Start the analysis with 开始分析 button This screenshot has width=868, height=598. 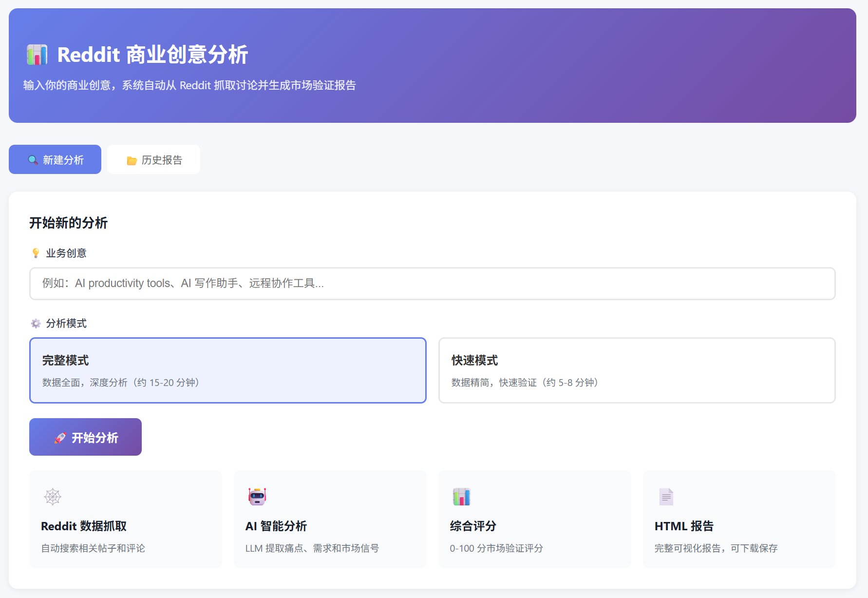tap(85, 437)
